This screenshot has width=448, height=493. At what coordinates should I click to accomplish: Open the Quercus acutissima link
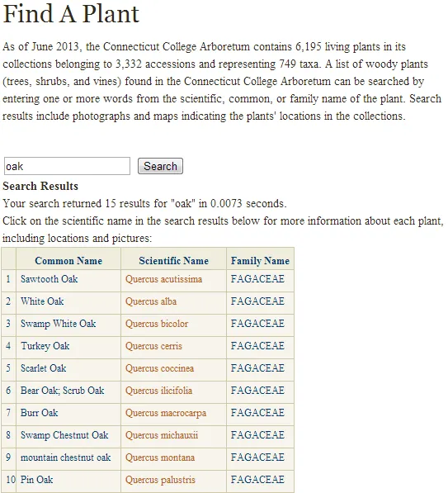click(x=163, y=279)
